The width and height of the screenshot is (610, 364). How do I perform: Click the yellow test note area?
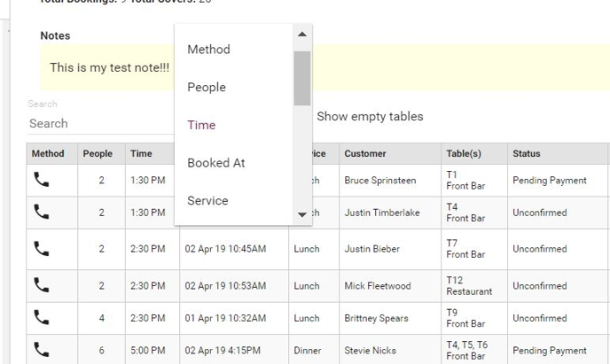[x=325, y=67]
